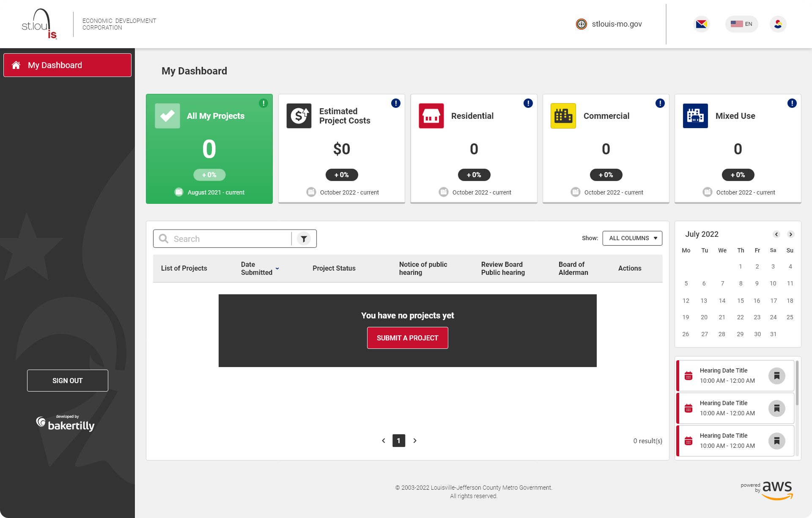Click info icon on Estimated Project Costs
This screenshot has height=518, width=812.
tap(395, 103)
